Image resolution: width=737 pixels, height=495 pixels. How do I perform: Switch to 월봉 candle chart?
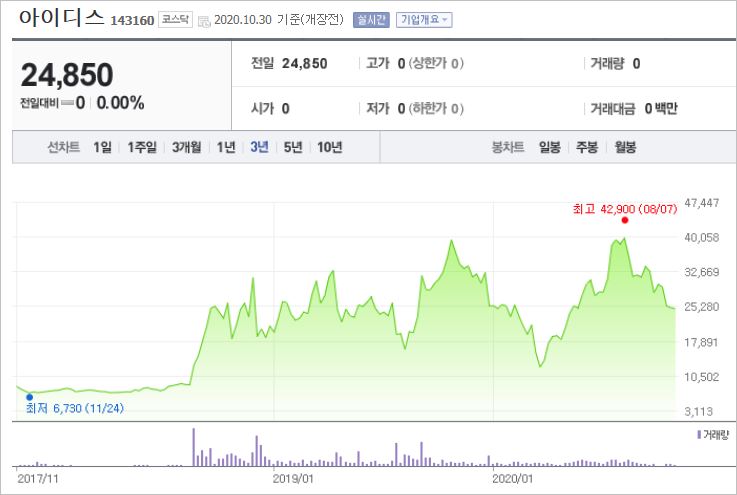tap(625, 147)
